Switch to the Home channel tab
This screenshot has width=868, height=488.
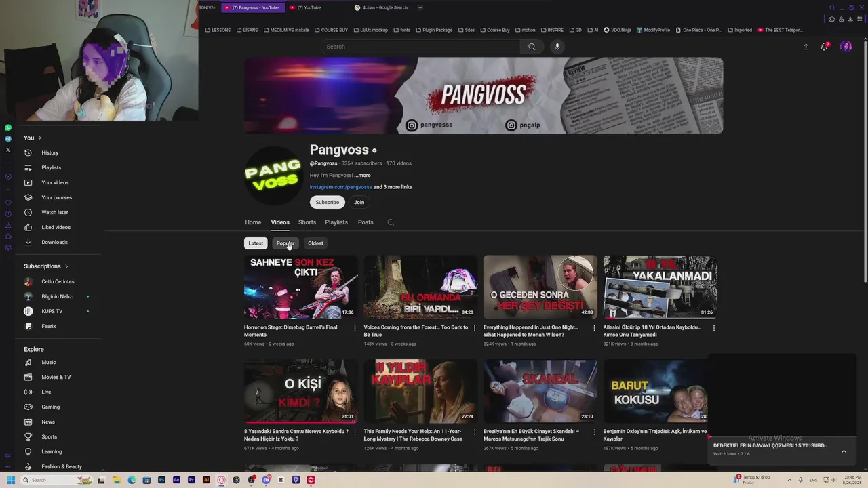tap(253, 222)
